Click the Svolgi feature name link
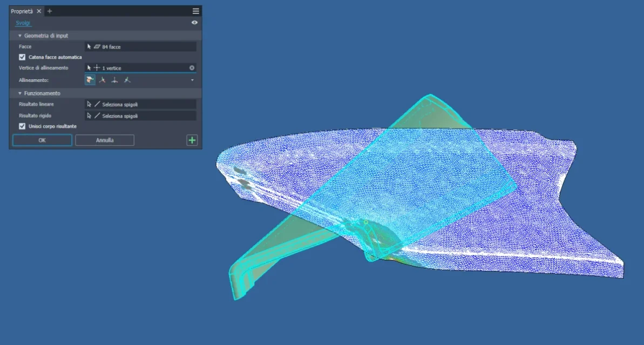Image resolution: width=644 pixels, height=345 pixels. (x=23, y=23)
